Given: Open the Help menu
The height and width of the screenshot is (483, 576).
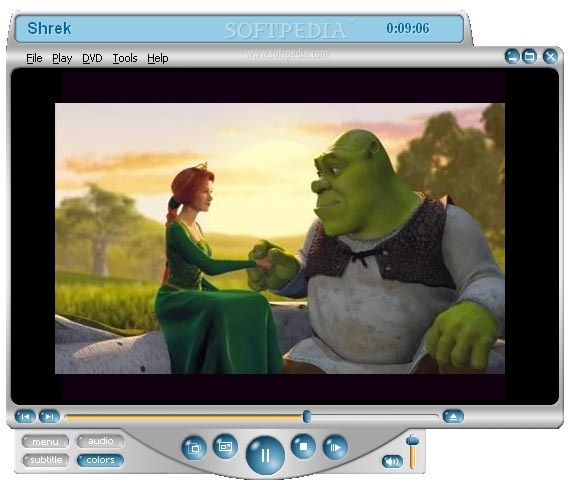Looking at the screenshot, I should pos(158,58).
